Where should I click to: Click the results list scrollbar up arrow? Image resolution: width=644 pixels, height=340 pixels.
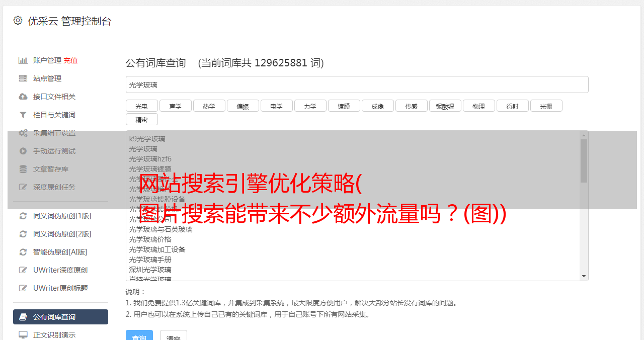point(584,135)
